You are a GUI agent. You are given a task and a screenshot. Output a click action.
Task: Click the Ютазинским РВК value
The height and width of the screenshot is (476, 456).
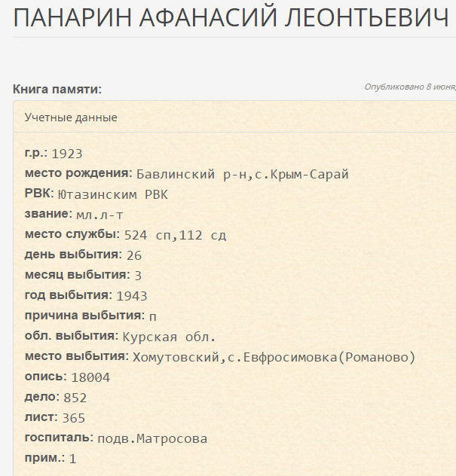pos(113,194)
